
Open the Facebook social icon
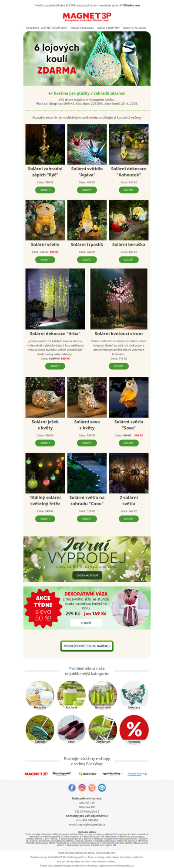[72, 787]
